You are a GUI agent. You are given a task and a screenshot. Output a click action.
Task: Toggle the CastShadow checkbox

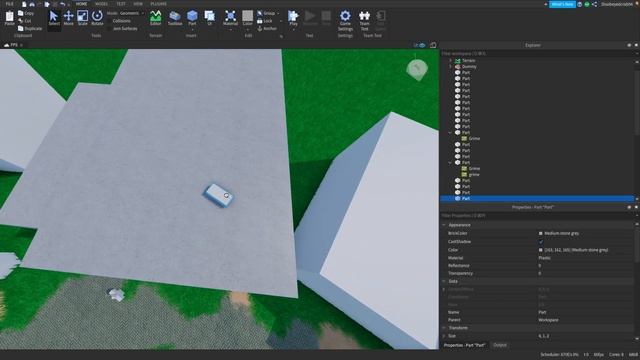point(541,242)
